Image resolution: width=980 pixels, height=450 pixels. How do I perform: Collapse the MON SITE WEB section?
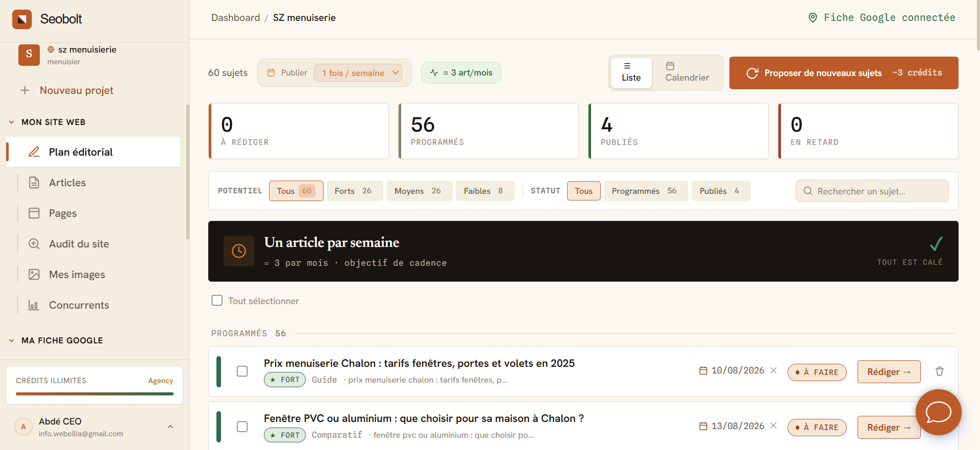point(12,122)
